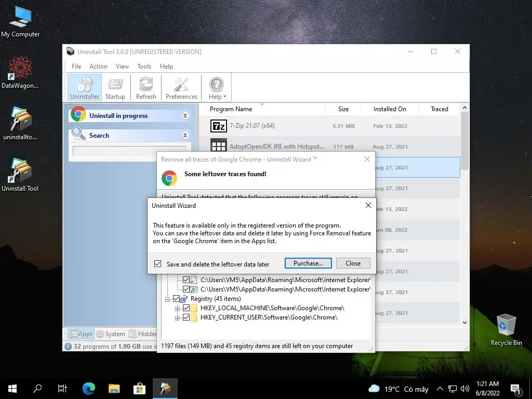This screenshot has width=532, height=399.
Task: Open the notification center icon
Action: pos(515,389)
